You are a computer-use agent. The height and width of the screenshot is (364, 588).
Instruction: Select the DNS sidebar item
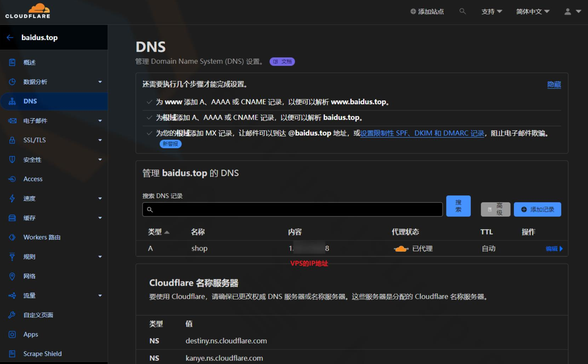30,101
